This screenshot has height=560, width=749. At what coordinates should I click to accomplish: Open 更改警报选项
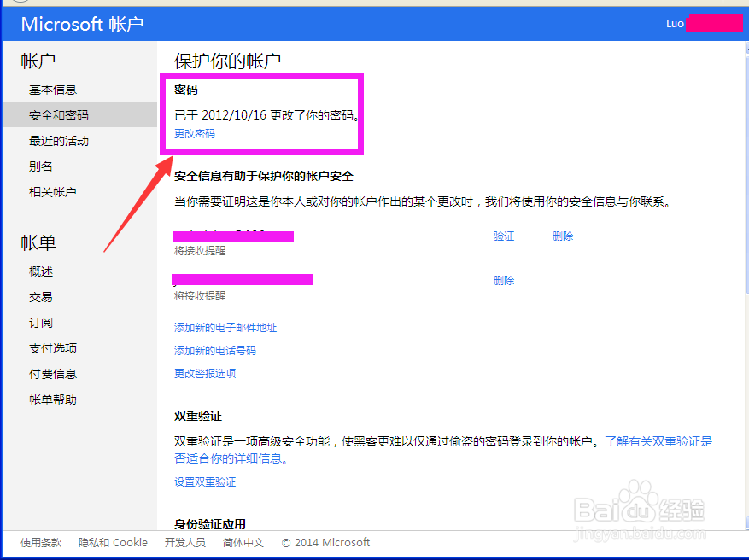point(206,373)
